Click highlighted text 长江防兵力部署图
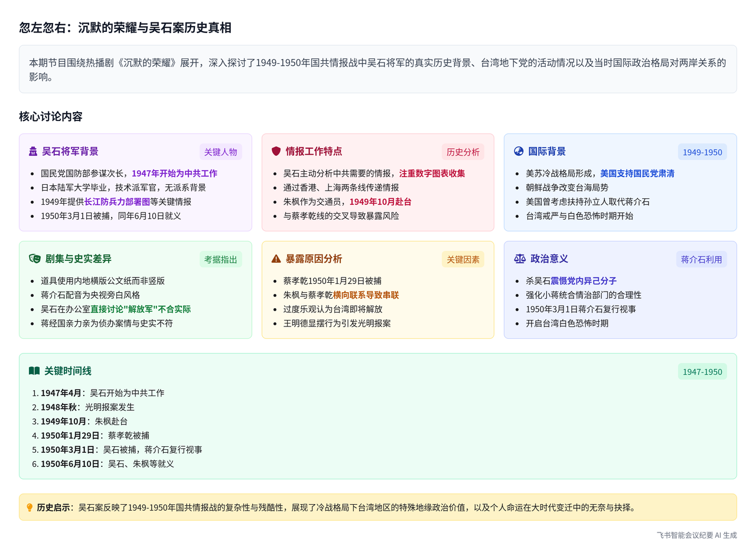Image resolution: width=756 pixels, height=549 pixels. pyautogui.click(x=117, y=202)
